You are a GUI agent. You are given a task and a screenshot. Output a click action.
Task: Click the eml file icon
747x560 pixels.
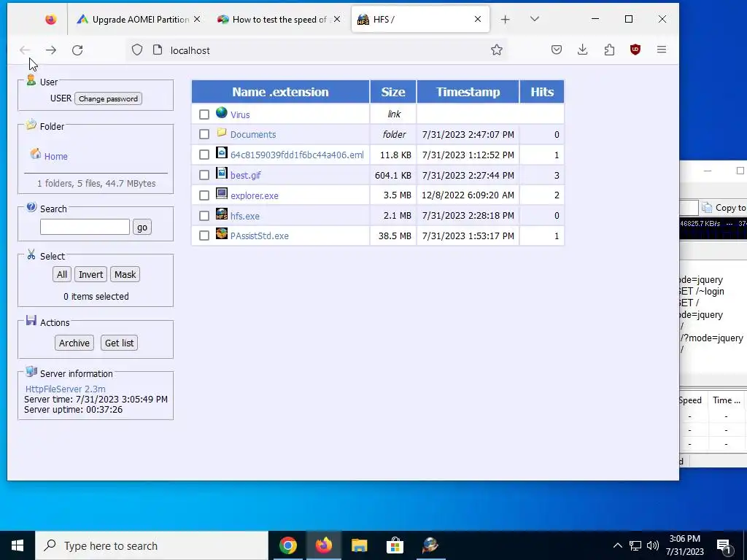(x=222, y=152)
